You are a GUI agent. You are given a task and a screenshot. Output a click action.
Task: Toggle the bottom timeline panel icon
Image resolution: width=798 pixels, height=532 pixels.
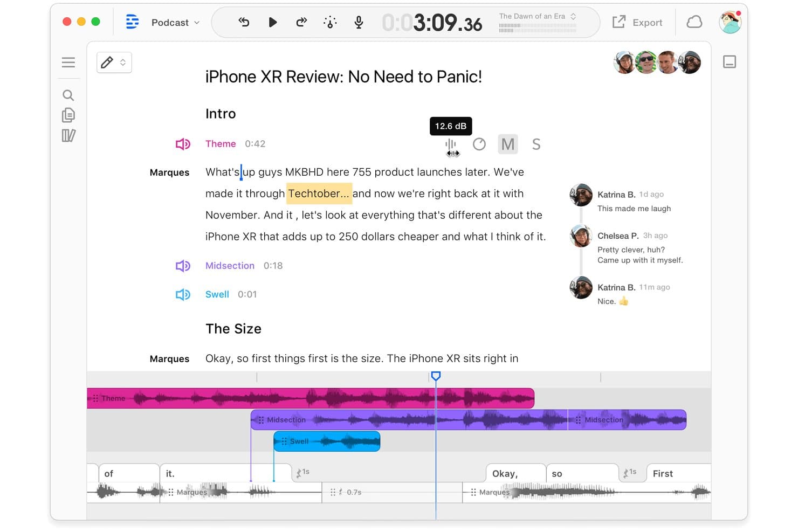point(730,62)
